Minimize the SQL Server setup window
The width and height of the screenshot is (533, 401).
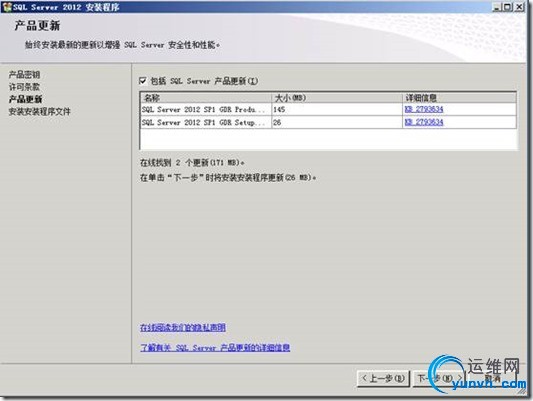[497, 7]
